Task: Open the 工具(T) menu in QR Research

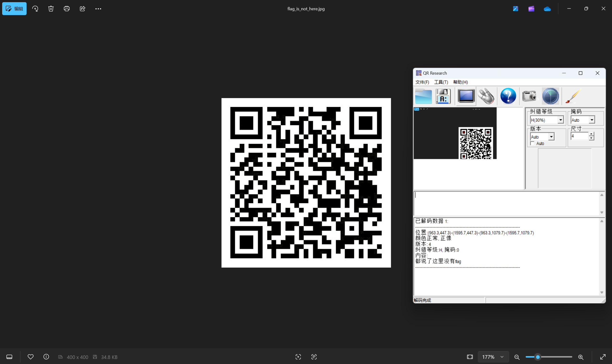Action: [x=441, y=82]
